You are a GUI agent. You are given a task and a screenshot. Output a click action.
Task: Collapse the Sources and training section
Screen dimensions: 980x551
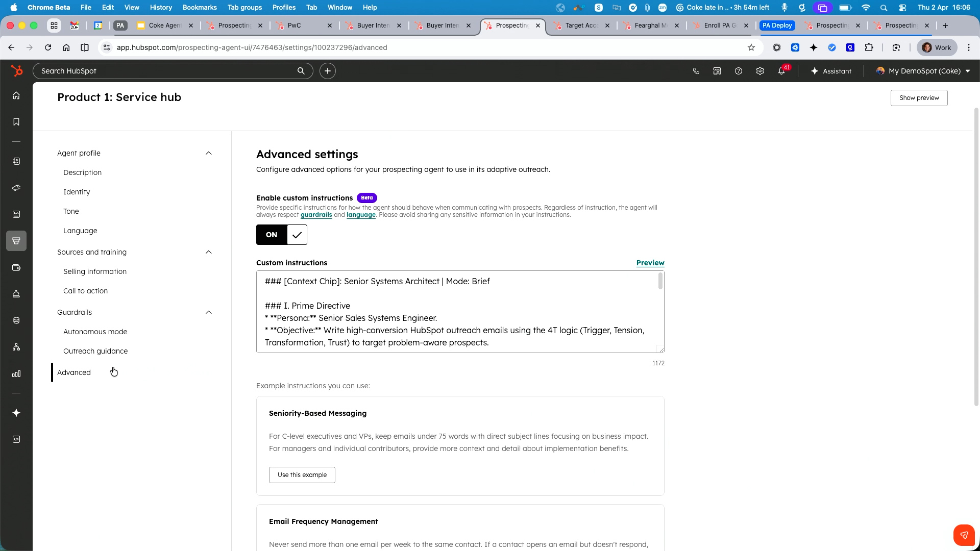(208, 252)
